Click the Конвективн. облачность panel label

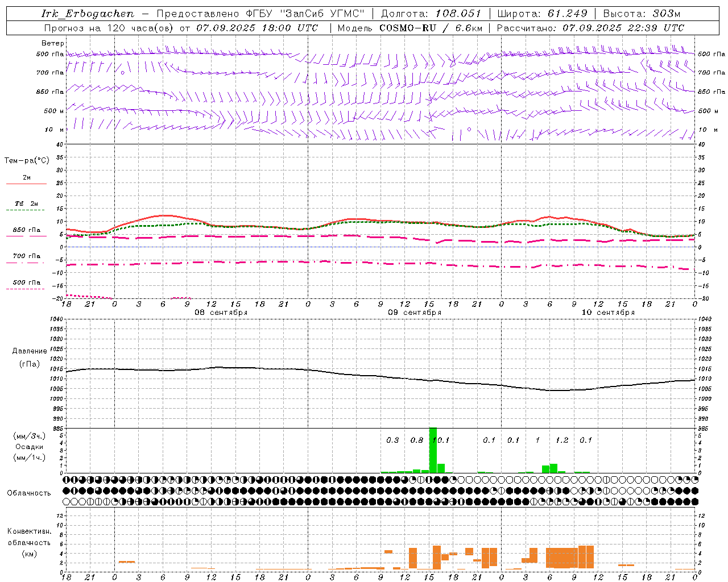pyautogui.click(x=29, y=537)
